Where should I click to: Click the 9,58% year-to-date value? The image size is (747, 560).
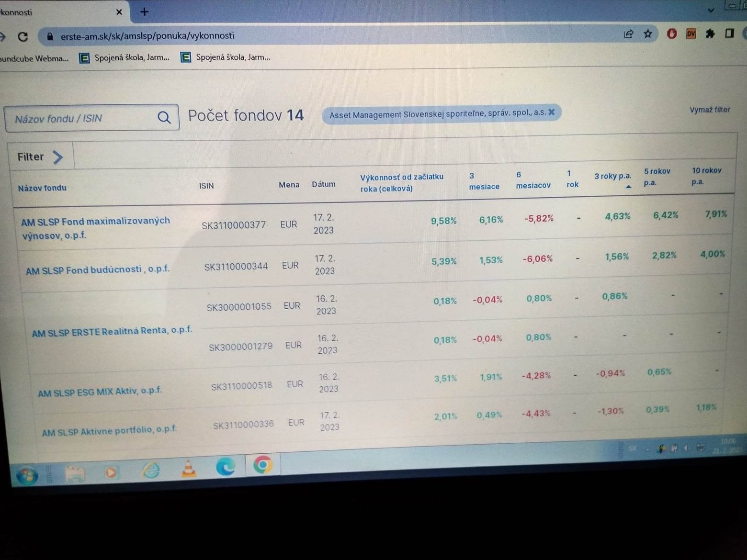coord(444,221)
